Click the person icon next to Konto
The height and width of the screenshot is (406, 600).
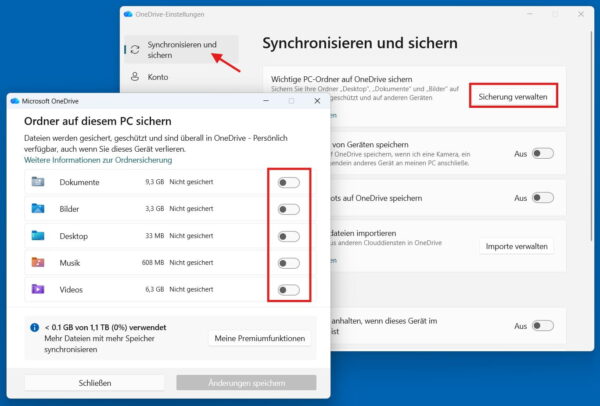[x=135, y=77]
